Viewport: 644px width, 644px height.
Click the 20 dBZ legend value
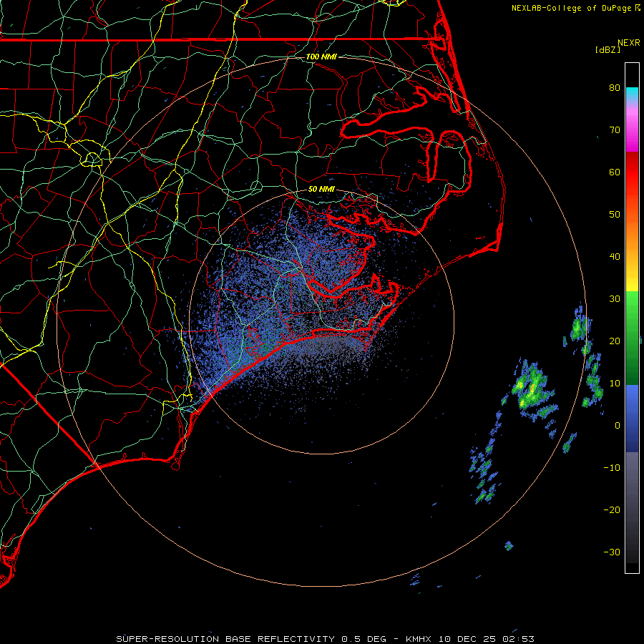(x=615, y=341)
